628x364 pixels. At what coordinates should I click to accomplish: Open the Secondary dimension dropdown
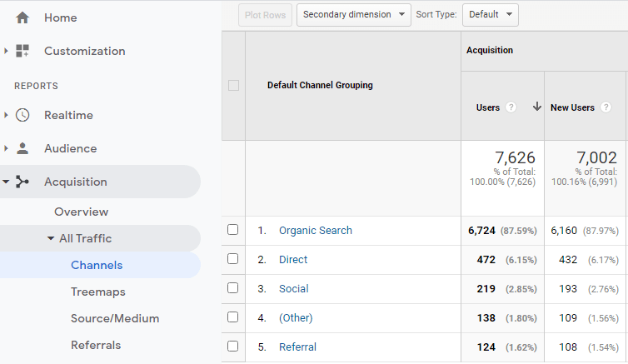coord(354,14)
